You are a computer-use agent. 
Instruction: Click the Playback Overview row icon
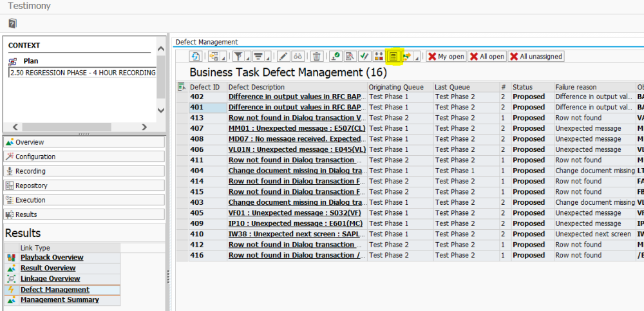point(11,258)
